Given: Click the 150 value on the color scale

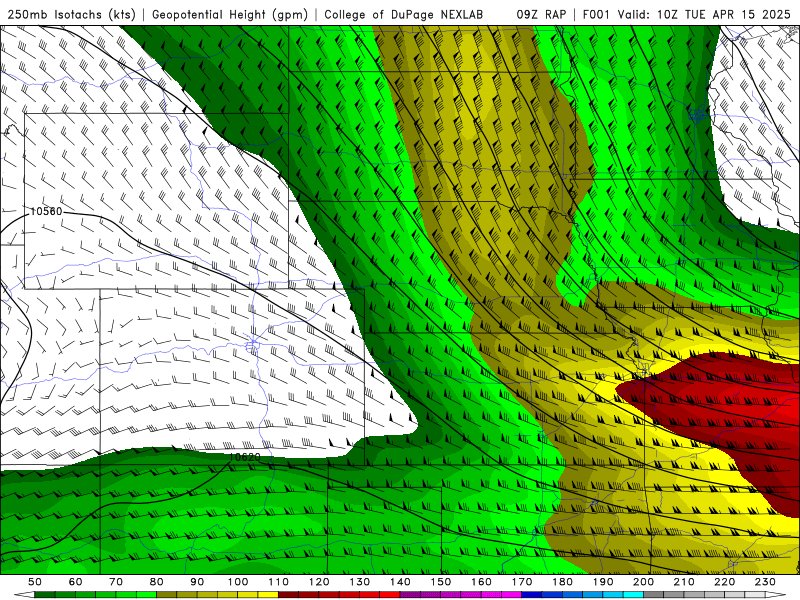Looking at the screenshot, I should (441, 582).
